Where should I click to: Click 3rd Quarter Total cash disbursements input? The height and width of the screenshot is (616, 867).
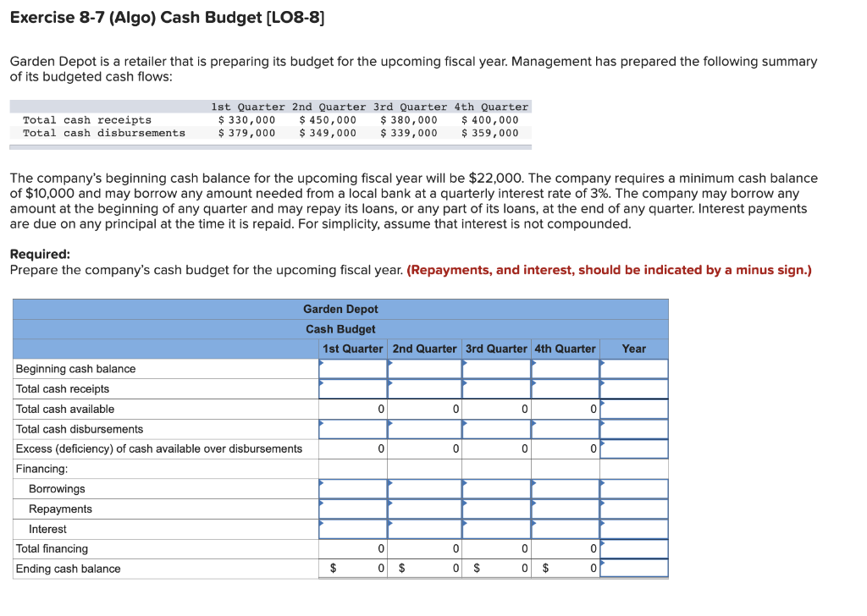pos(496,429)
